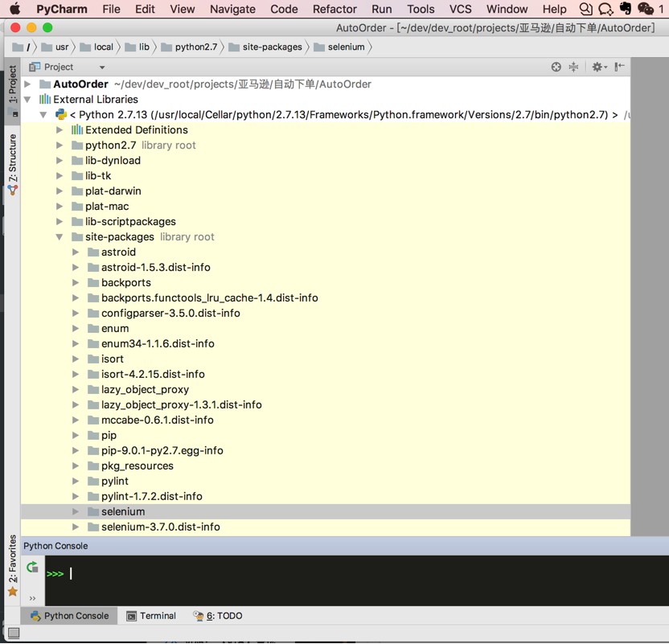Screen dimensions: 669x644
Task: Click usr in the breadcrumb
Action: coord(61,47)
